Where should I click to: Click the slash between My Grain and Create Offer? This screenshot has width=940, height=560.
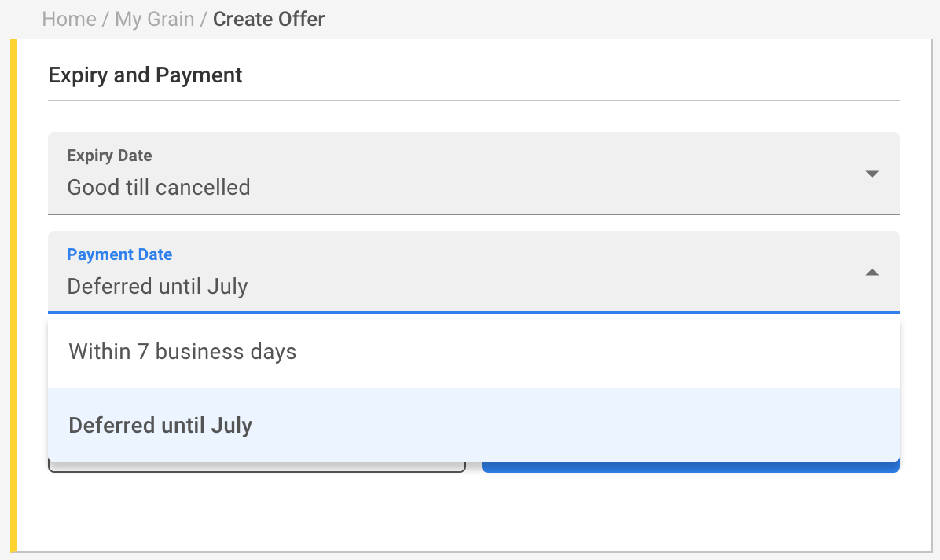coord(204,20)
